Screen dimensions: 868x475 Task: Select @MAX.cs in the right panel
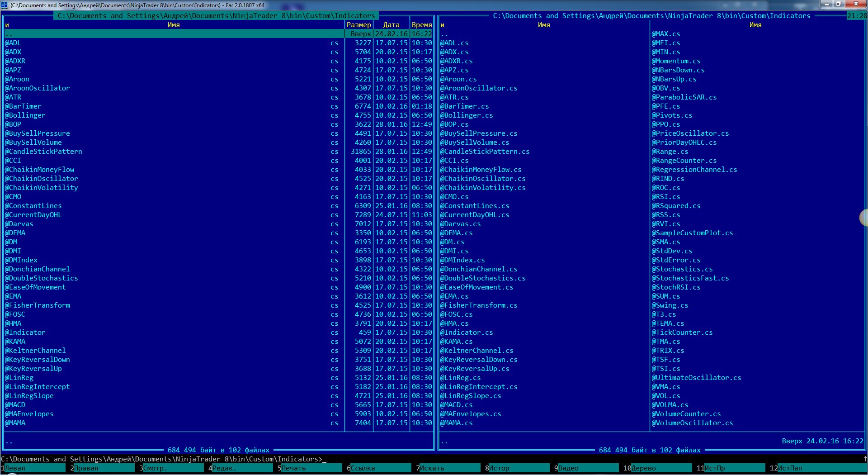point(666,34)
